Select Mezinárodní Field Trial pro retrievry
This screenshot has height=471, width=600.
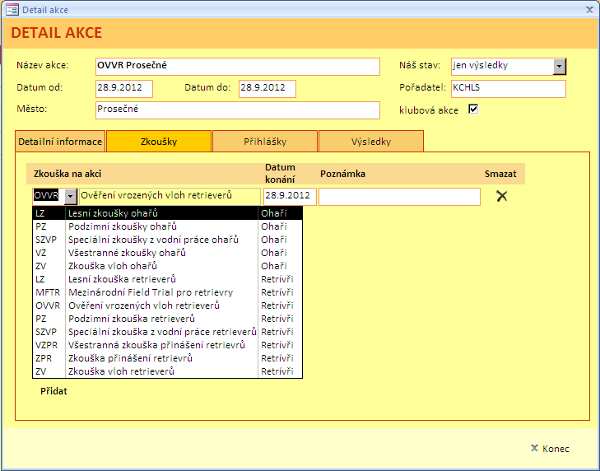[x=168, y=292]
